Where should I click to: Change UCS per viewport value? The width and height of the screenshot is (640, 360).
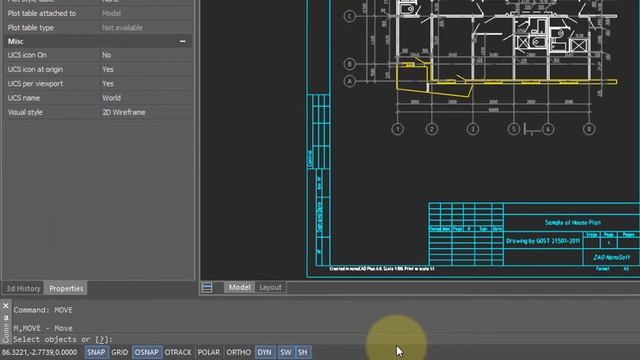click(146, 84)
